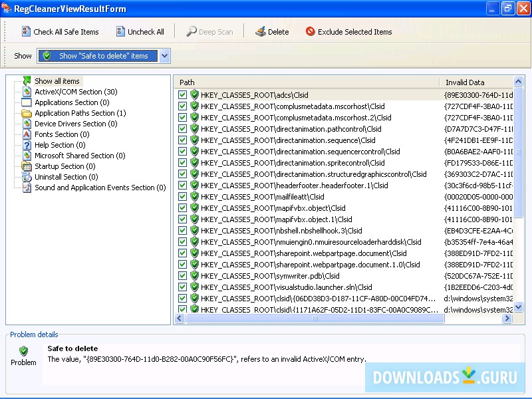
Task: Select Startup Section (0) tree item
Action: tap(65, 166)
